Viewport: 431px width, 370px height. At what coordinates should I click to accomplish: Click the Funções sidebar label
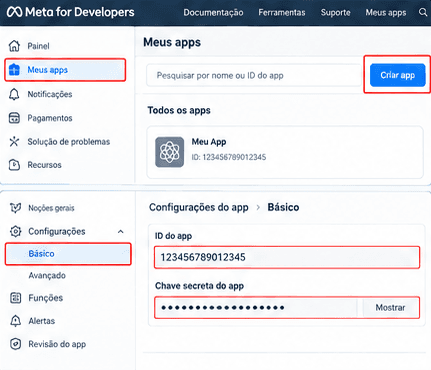pos(45,298)
